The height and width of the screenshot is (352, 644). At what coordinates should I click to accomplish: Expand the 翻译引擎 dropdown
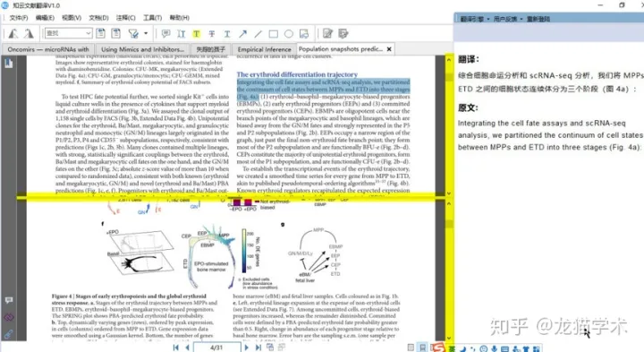(474, 19)
